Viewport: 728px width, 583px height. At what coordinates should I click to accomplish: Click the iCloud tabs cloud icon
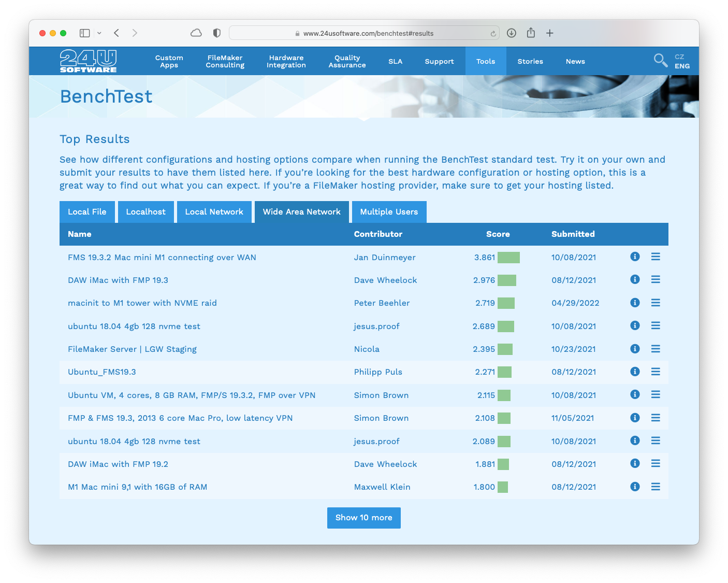pyautogui.click(x=196, y=33)
